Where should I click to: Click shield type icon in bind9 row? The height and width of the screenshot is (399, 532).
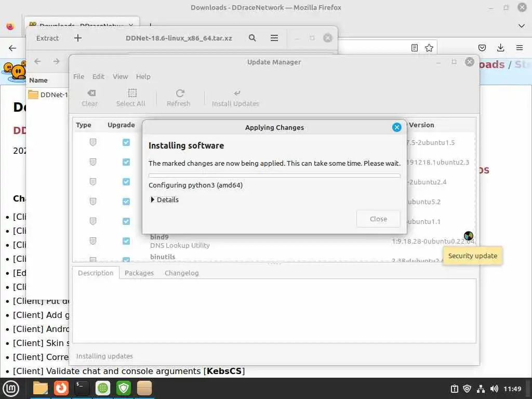coord(92,241)
